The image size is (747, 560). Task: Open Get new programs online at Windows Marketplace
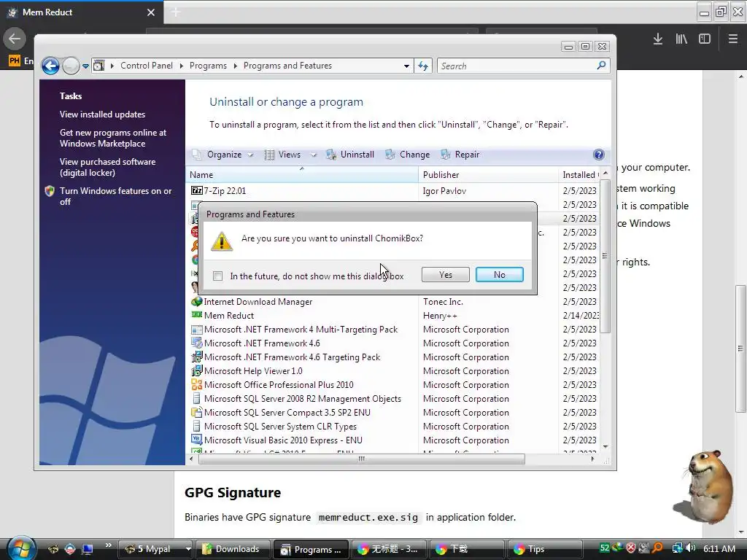113,138
